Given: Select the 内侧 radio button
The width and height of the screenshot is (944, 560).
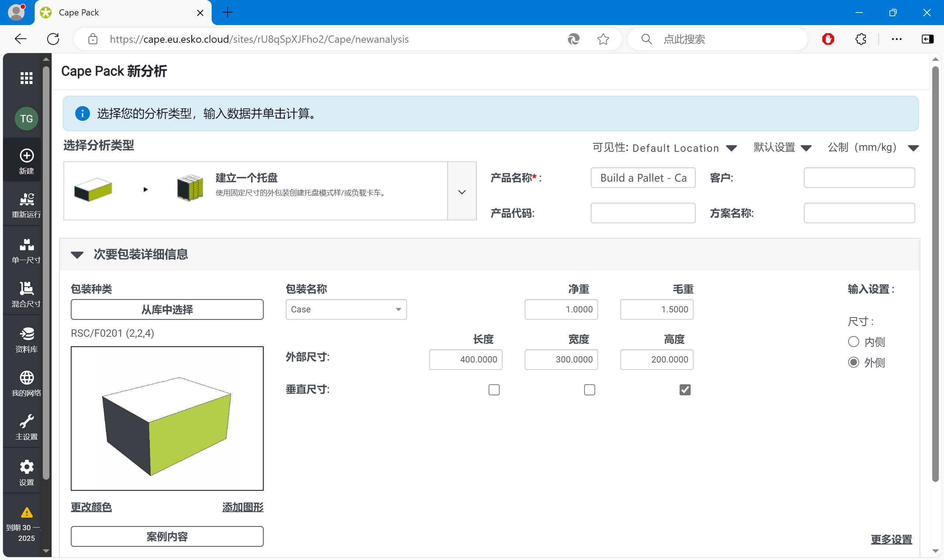Looking at the screenshot, I should tap(854, 341).
